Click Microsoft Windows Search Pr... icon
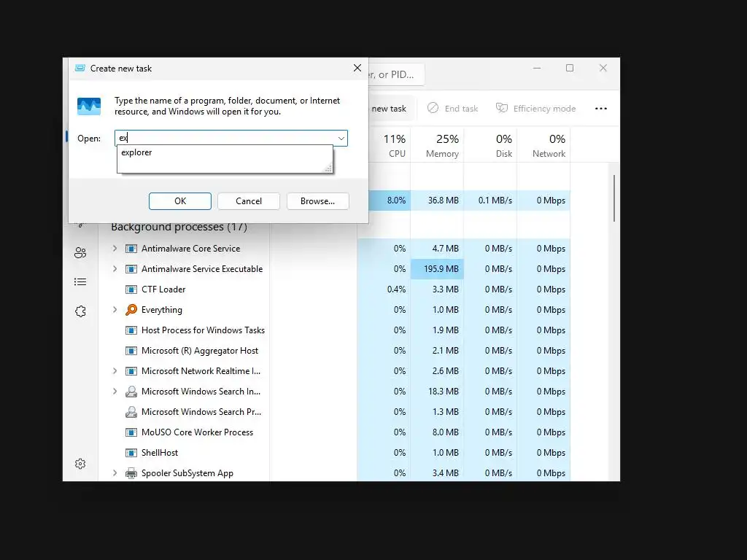Image resolution: width=747 pixels, height=560 pixels. coord(131,412)
